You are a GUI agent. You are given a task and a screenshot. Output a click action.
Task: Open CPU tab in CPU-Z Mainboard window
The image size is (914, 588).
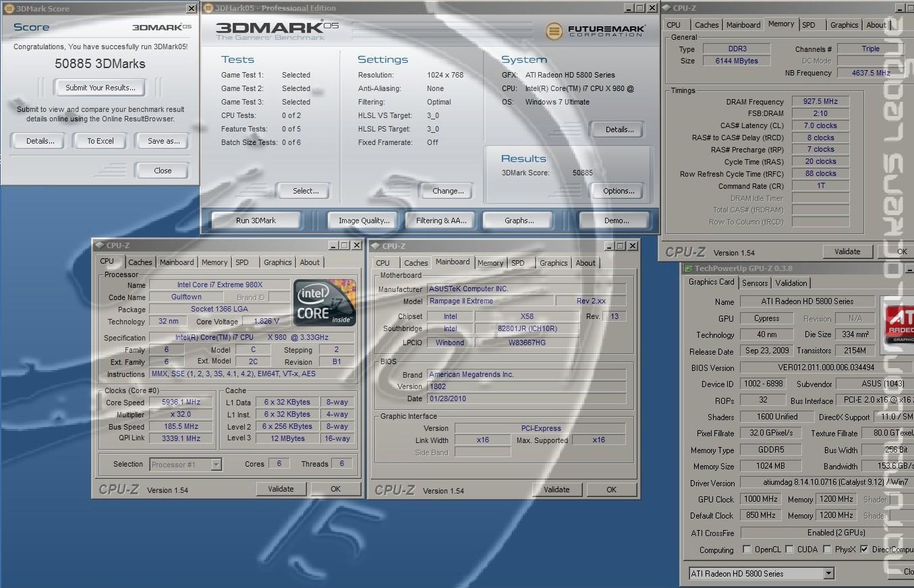[383, 263]
